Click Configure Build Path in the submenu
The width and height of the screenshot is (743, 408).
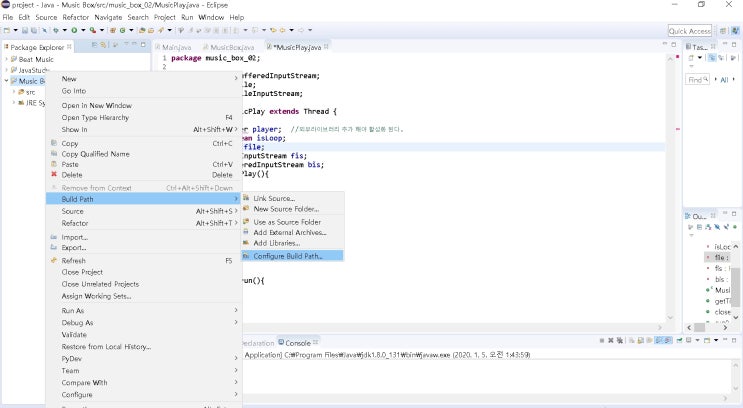(290, 255)
